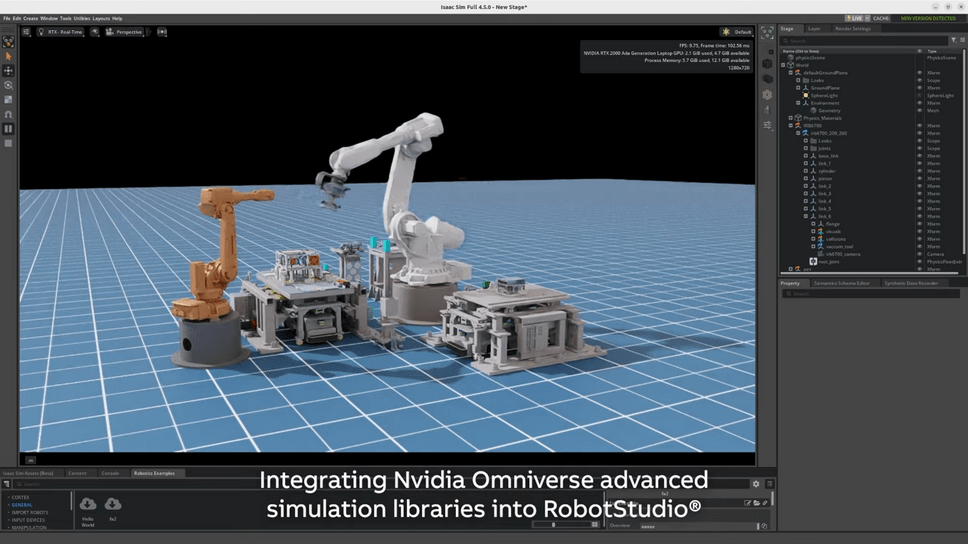Open the Window menu
The image size is (968, 544).
click(x=49, y=19)
